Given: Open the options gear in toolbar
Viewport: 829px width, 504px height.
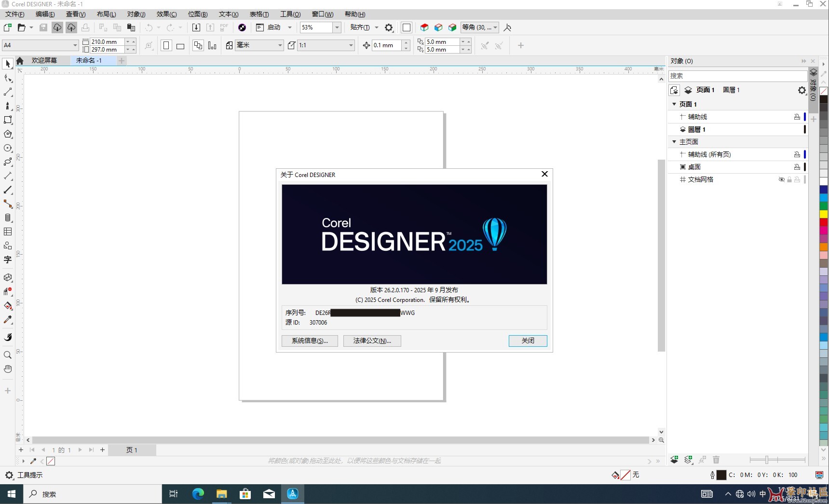Looking at the screenshot, I should pos(389,27).
